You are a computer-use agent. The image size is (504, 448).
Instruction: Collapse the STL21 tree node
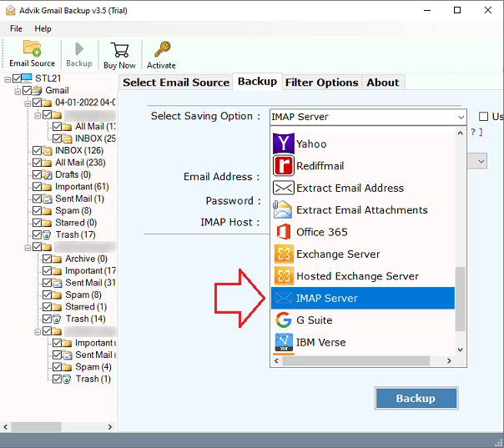pyautogui.click(x=8, y=79)
